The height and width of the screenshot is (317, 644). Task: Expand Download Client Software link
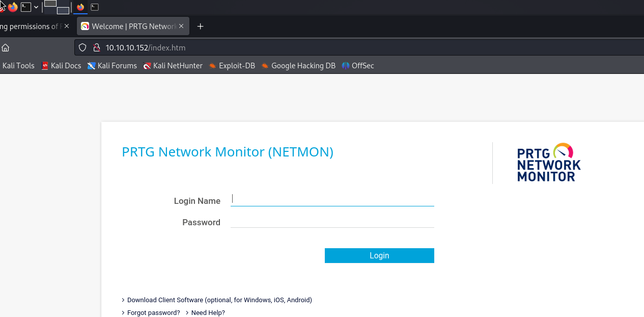(x=219, y=300)
